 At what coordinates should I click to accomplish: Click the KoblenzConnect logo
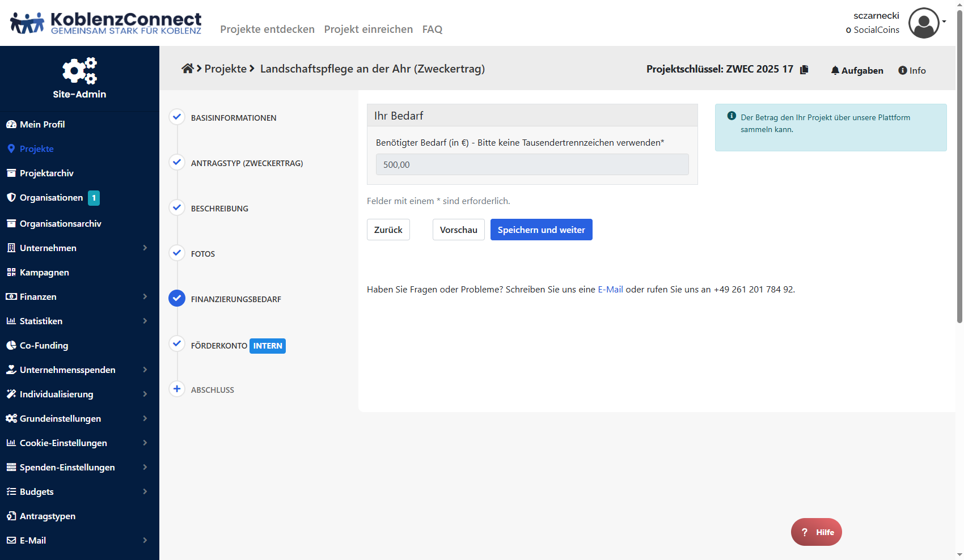pos(106,23)
